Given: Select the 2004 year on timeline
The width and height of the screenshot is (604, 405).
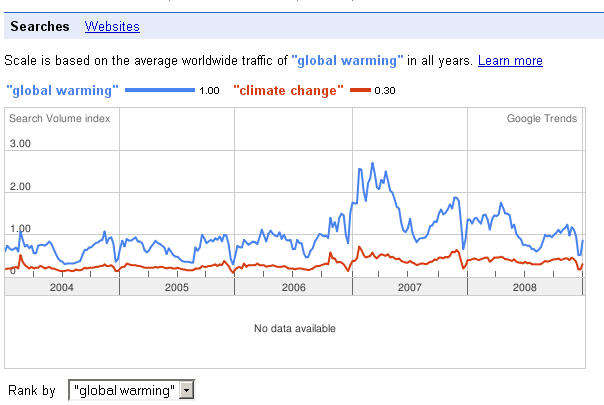Looking at the screenshot, I should pyautogui.click(x=62, y=287).
